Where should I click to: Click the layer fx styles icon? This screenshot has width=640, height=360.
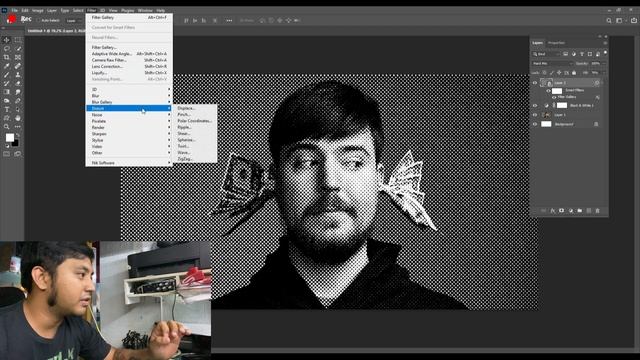click(552, 211)
